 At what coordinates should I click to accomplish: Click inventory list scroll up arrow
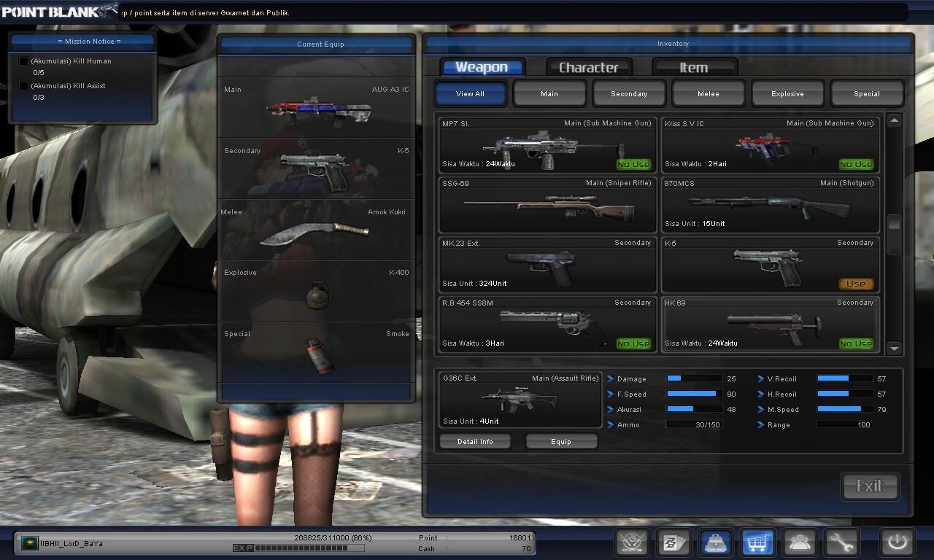point(895,121)
